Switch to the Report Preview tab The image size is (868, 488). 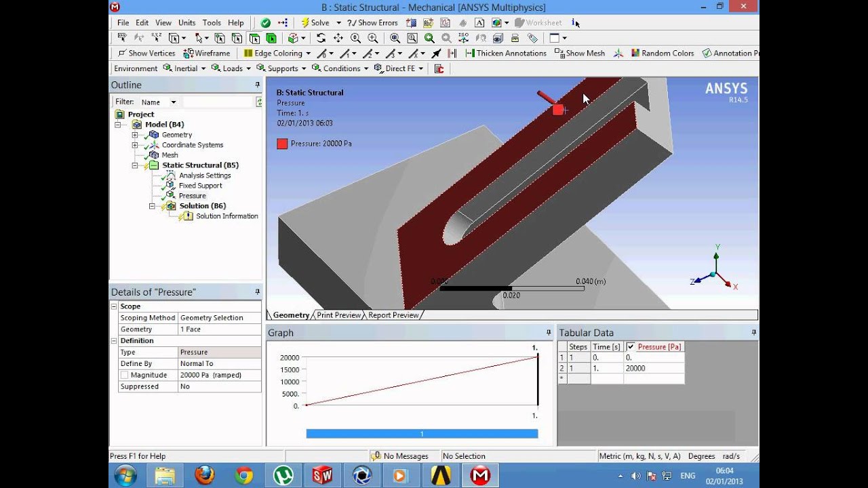tap(393, 315)
